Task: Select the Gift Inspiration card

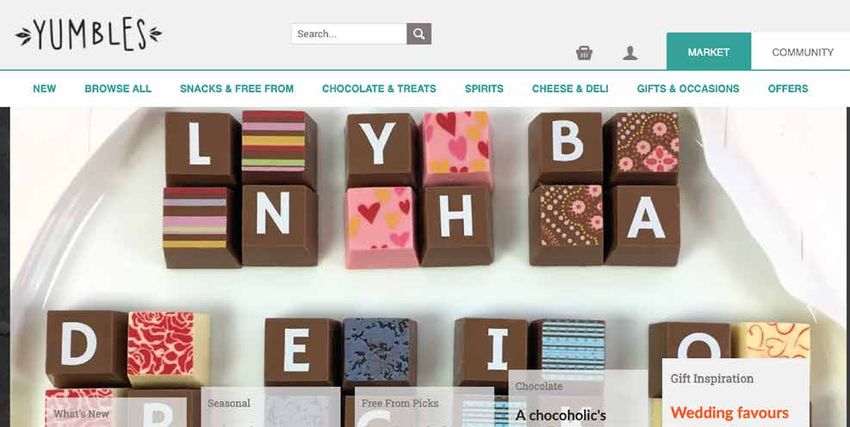Action: [736, 393]
